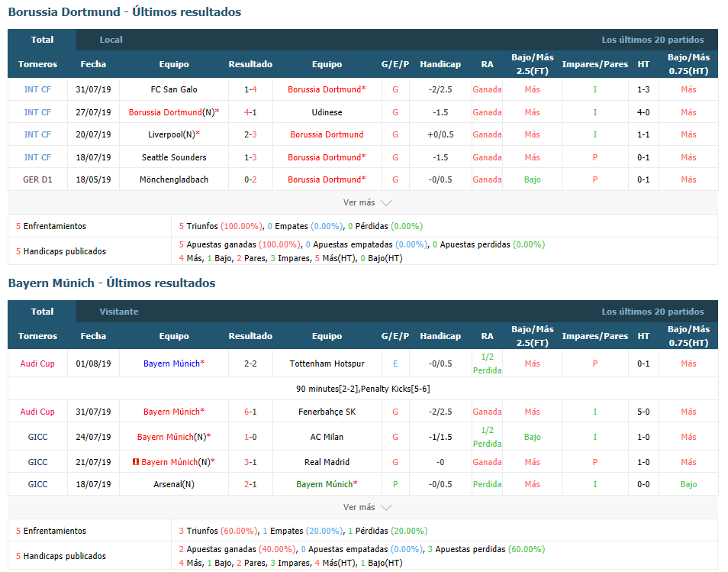This screenshot has height=572, width=728.
Task: Click Mönchengladbach team name
Action: point(174,179)
